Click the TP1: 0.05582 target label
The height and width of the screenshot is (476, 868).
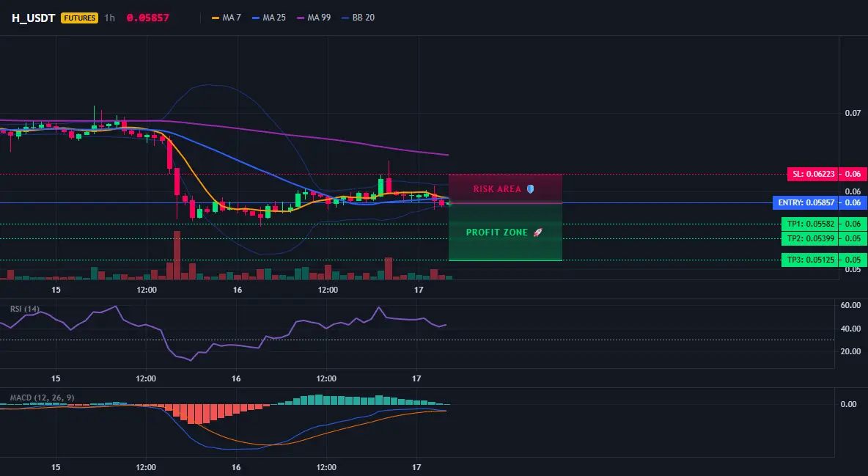point(810,224)
